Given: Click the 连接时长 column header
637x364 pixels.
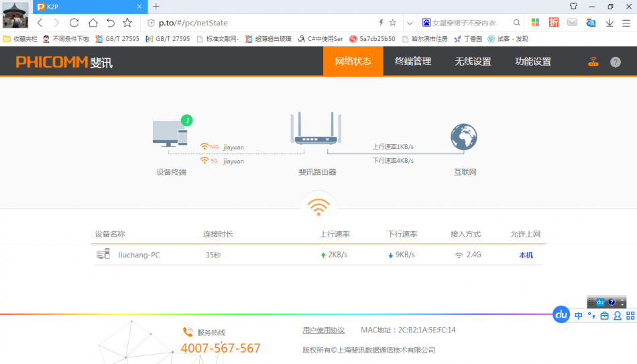Looking at the screenshot, I should tap(218, 234).
